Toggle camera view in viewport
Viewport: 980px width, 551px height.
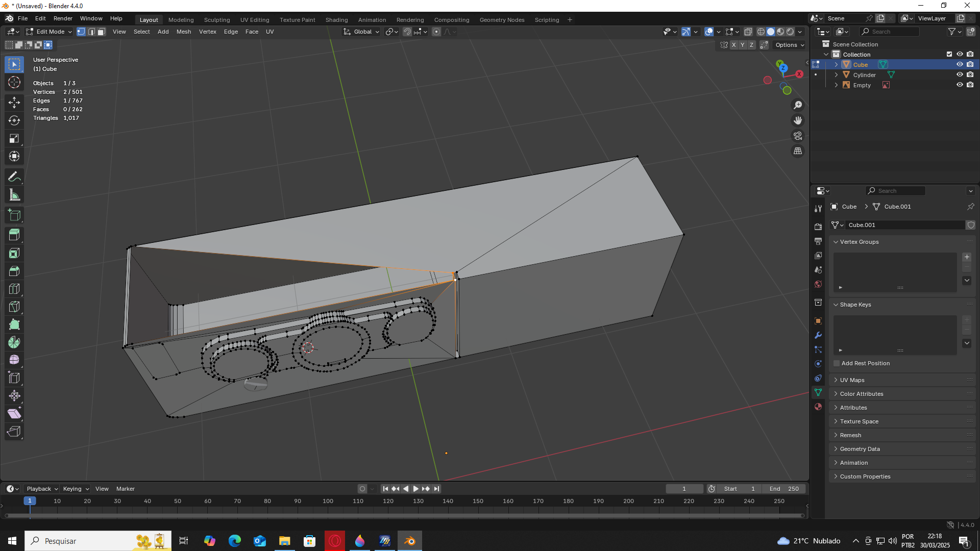coord(798,136)
